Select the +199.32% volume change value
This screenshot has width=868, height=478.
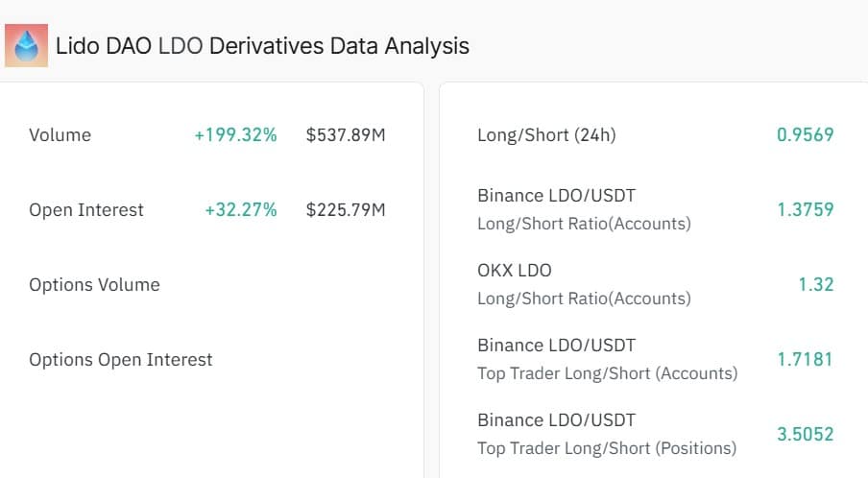point(235,135)
